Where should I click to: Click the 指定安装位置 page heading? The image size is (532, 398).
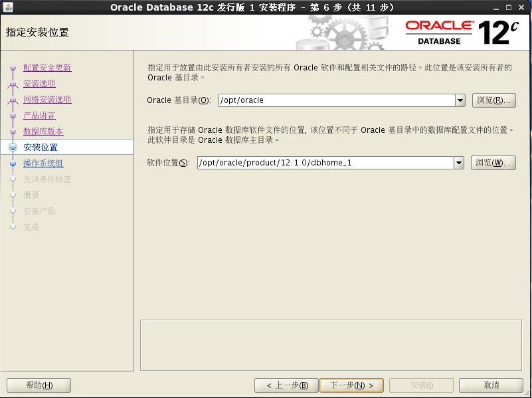click(x=37, y=33)
